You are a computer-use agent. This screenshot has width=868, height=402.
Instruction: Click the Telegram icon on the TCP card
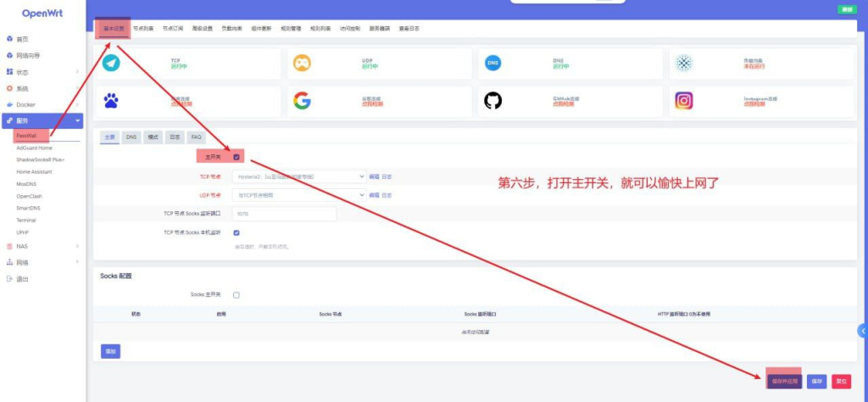111,63
